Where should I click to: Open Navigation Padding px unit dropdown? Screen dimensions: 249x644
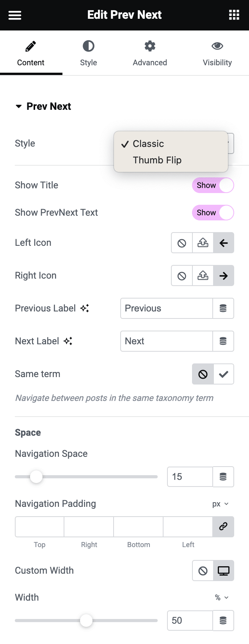pos(221,504)
